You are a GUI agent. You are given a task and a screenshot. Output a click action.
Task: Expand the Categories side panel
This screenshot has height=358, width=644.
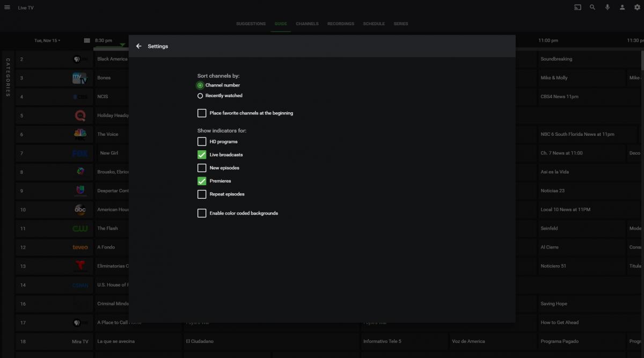[8, 78]
